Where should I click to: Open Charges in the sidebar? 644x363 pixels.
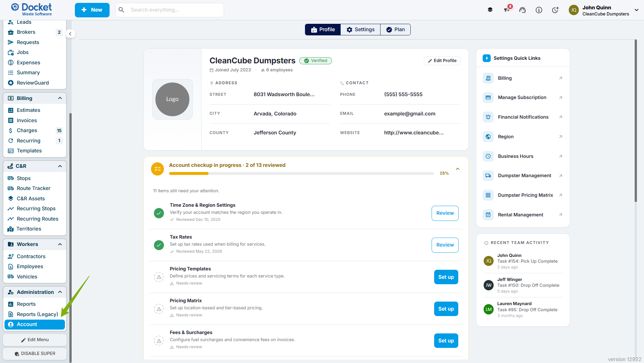click(x=35, y=131)
